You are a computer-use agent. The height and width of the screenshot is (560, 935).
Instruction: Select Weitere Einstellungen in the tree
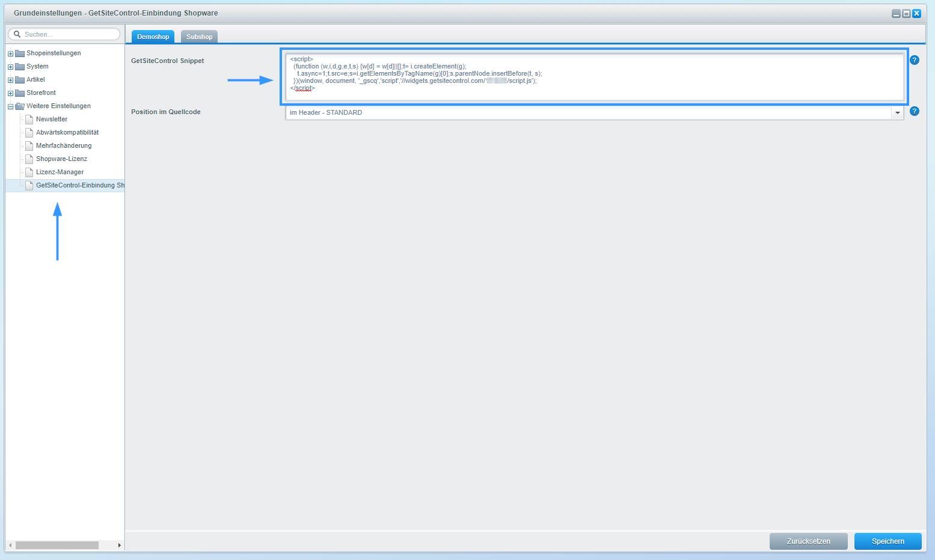58,106
